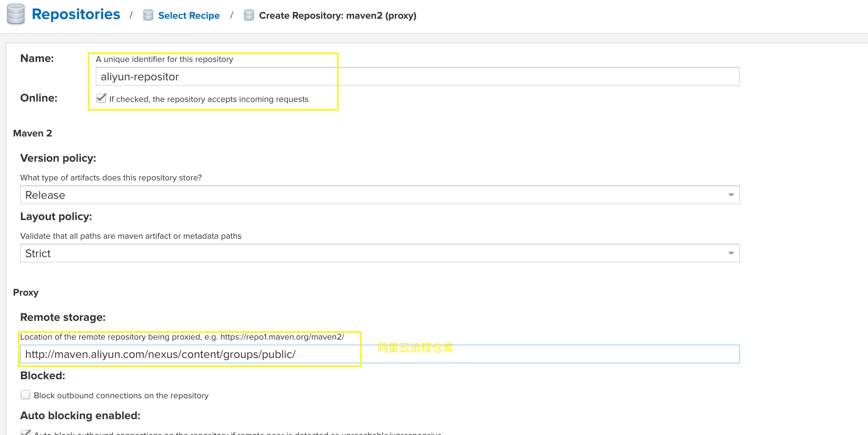The image size is (868, 435).
Task: Click the Strict value in Layout policy
Action: pyautogui.click(x=38, y=254)
